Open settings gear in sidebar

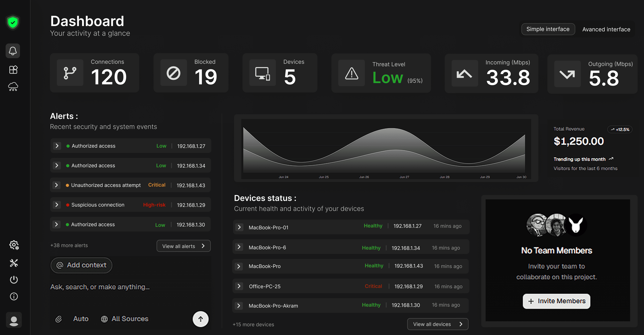pyautogui.click(x=14, y=245)
